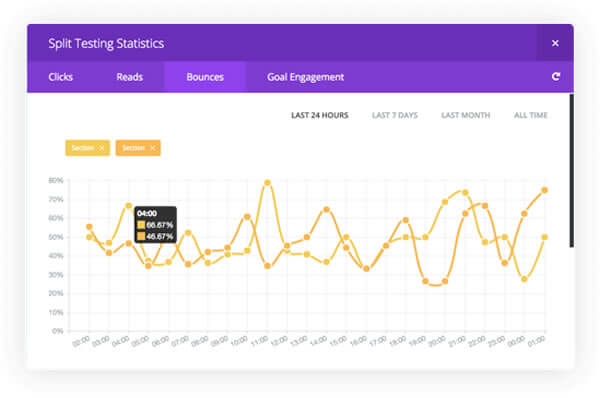Select the Bounces tab
The image size is (600, 398).
coord(205,77)
